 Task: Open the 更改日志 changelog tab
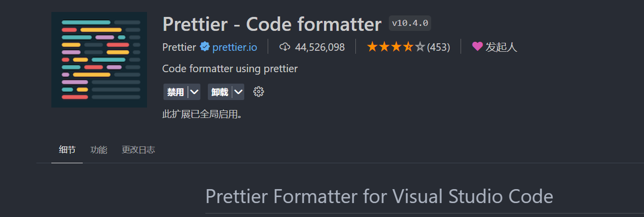[x=138, y=150]
